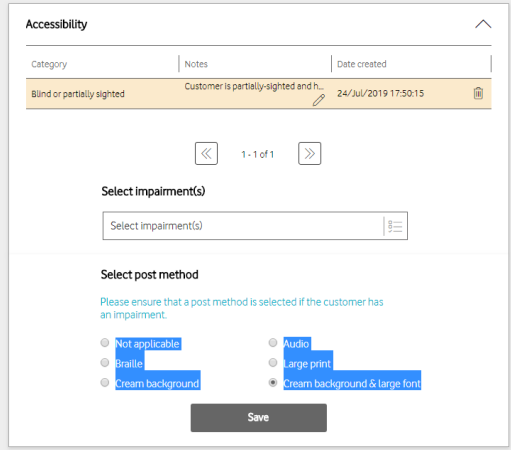Click the Date created column header
The width and height of the screenshot is (511, 450).
coord(362,64)
